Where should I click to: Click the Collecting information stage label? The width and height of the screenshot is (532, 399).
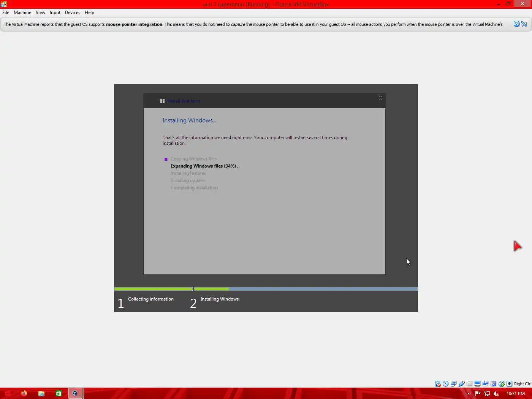tap(151, 299)
